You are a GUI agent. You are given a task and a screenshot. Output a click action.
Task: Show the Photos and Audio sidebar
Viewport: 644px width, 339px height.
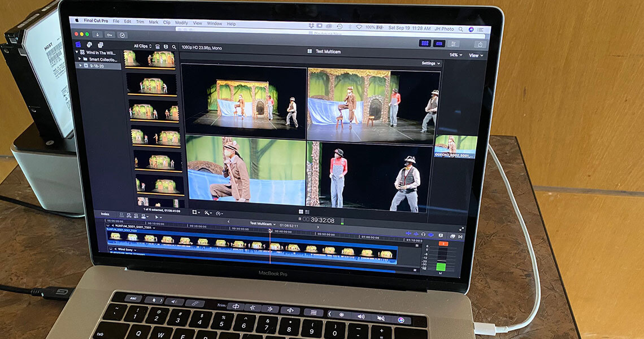pyautogui.click(x=89, y=45)
